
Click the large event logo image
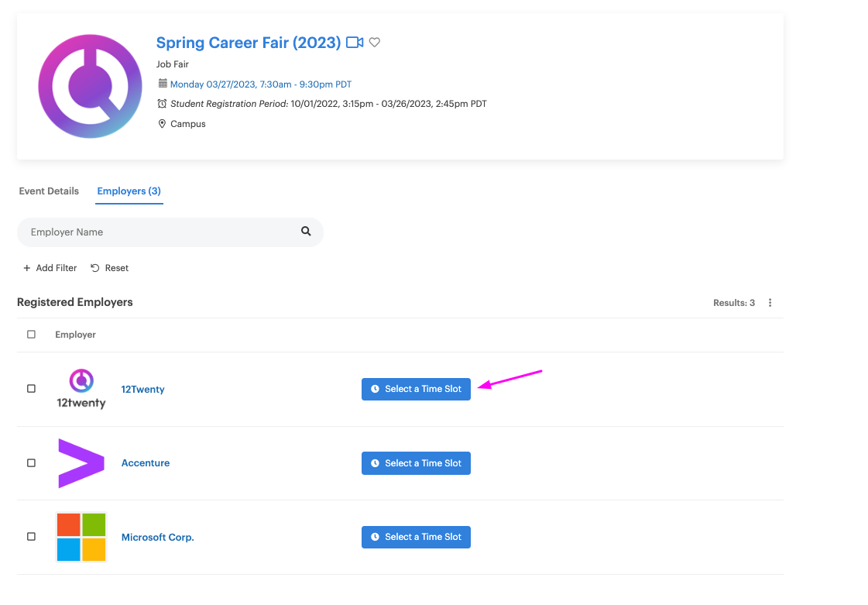coord(91,87)
